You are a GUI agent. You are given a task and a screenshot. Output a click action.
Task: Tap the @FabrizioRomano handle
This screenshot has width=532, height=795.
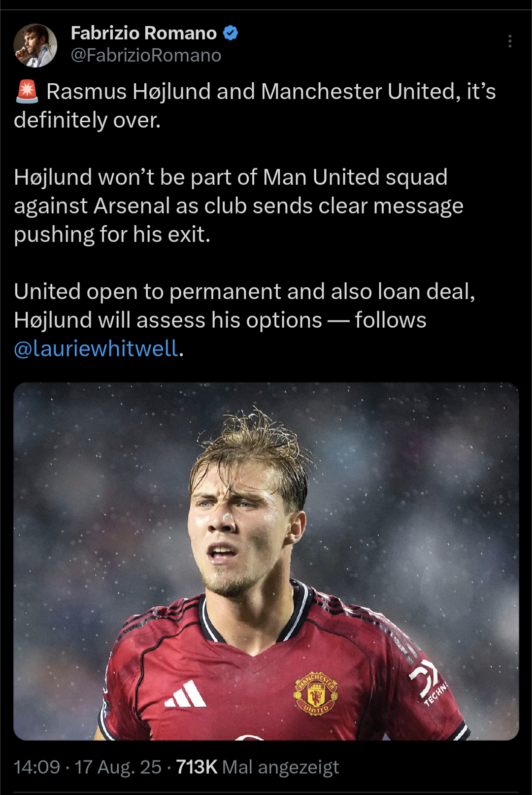point(146,55)
